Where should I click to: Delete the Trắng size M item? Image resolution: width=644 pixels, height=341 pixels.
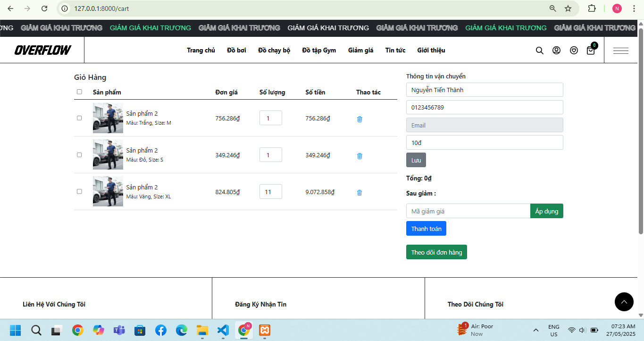coord(360,119)
